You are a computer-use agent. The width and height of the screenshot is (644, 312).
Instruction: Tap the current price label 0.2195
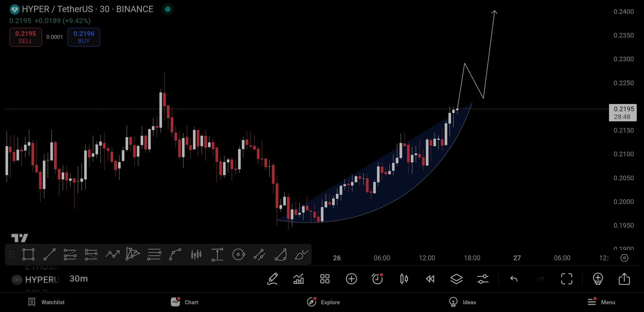623,113
